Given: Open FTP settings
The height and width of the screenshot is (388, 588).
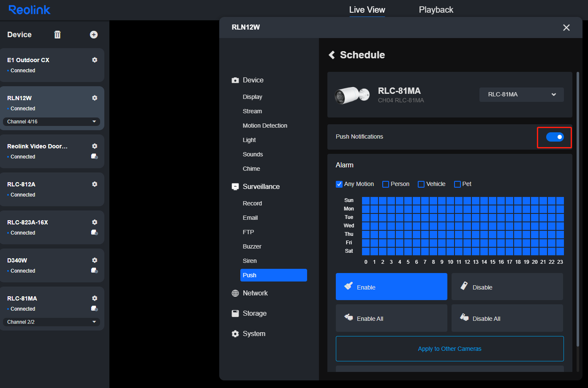Looking at the screenshot, I should click(249, 232).
